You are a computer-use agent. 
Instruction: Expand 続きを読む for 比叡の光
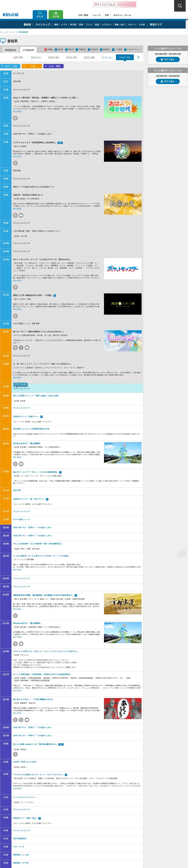pyautogui.click(x=17, y=209)
